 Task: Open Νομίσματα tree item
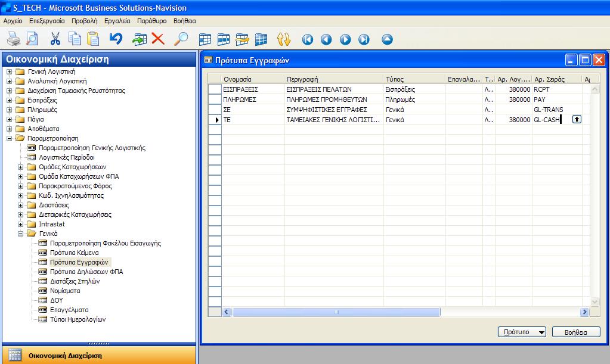65,291
